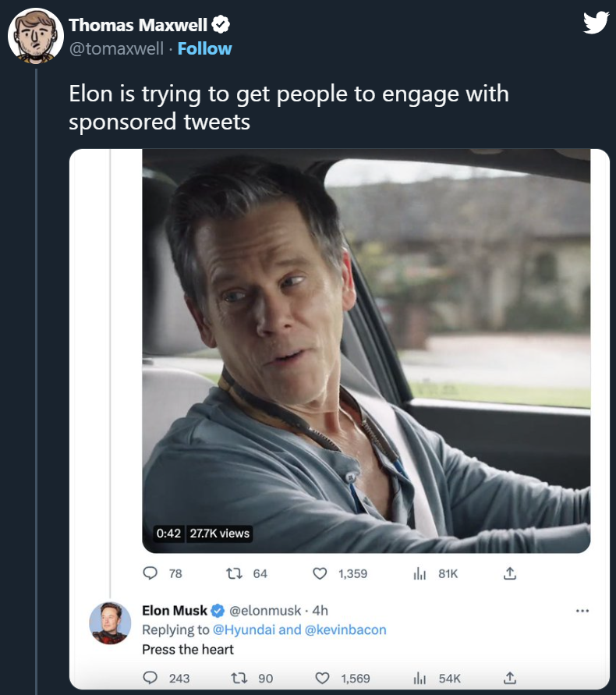Open Thomas Maxwell's profile avatar
Image resolution: width=616 pixels, height=695 pixels.
coord(35,36)
